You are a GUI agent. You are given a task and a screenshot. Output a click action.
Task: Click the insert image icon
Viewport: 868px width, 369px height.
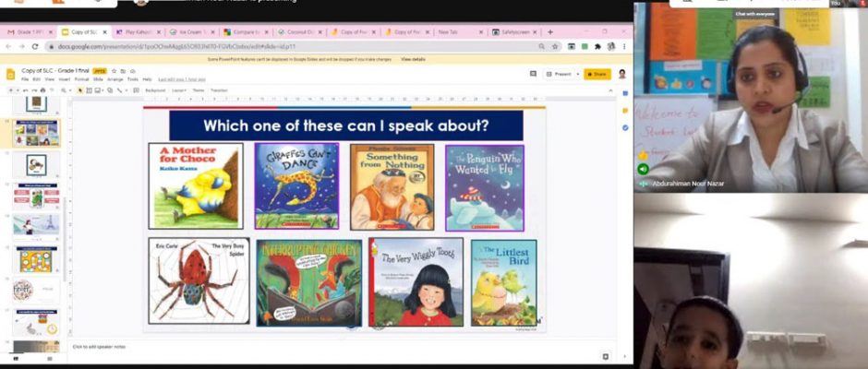tap(98, 90)
